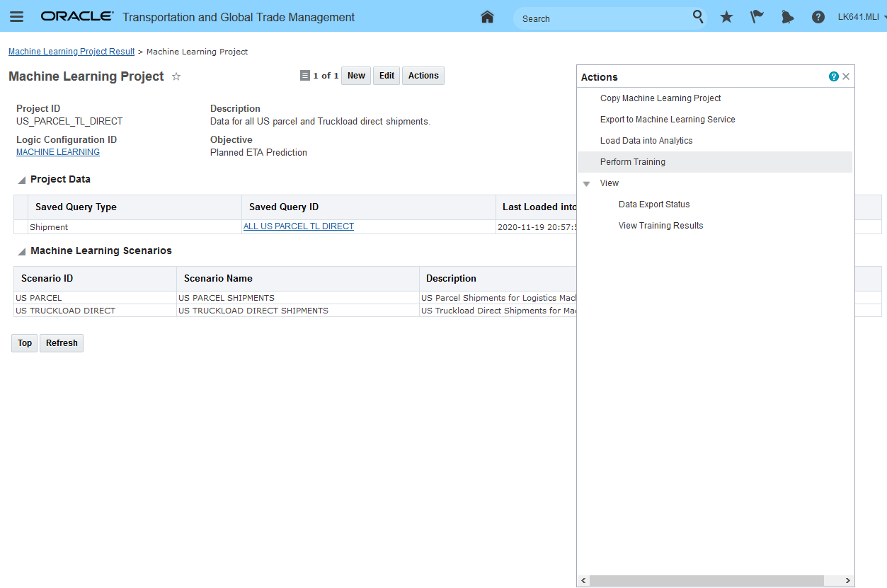Viewport: 887px width, 588px height.
Task: Click the US PARCEL SHIPMENTS name cell
Action: pyautogui.click(x=297, y=298)
